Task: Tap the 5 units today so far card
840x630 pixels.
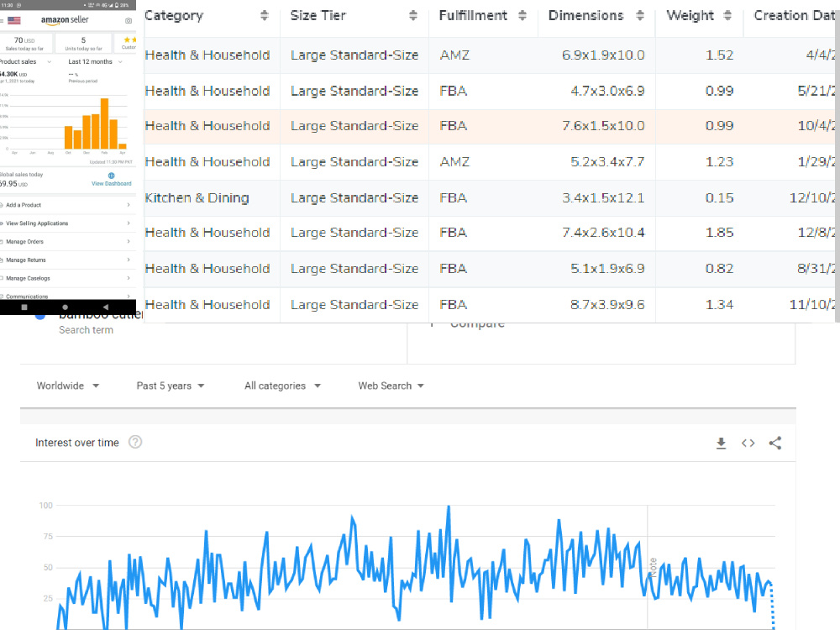Action: pos(83,43)
